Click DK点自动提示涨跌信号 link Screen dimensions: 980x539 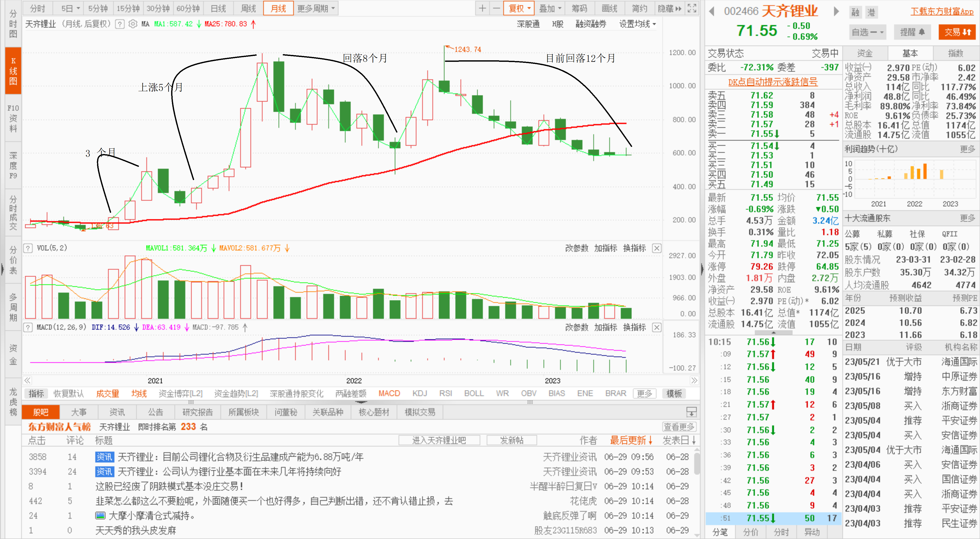(x=773, y=82)
